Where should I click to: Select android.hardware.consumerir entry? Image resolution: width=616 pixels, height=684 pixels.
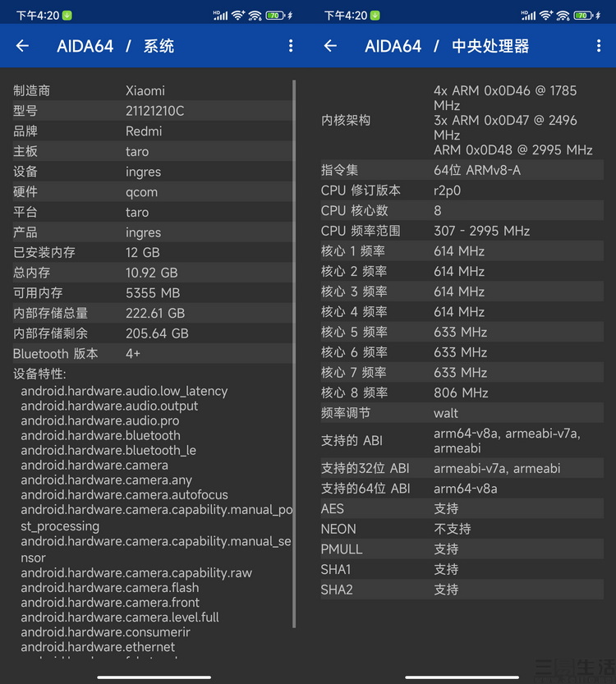106,632
